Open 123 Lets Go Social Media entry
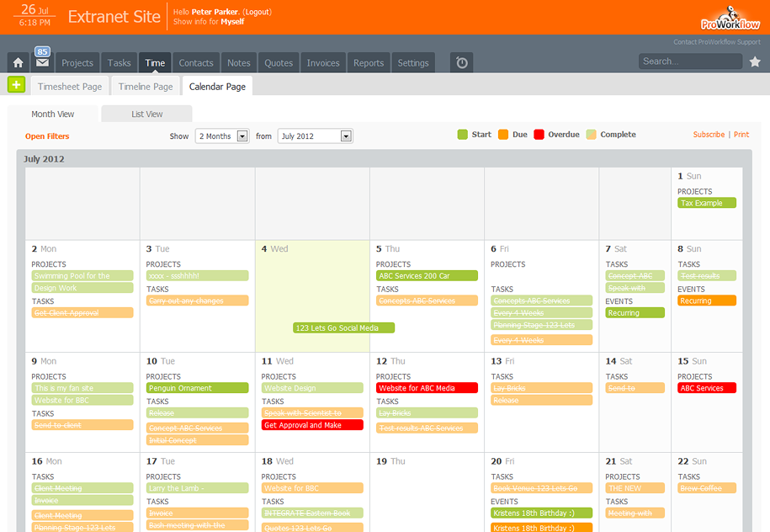This screenshot has width=770, height=532. (343, 327)
